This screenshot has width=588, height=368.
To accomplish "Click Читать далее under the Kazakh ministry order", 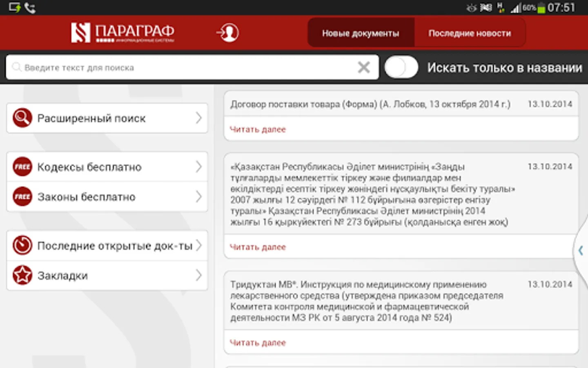I will (x=258, y=247).
